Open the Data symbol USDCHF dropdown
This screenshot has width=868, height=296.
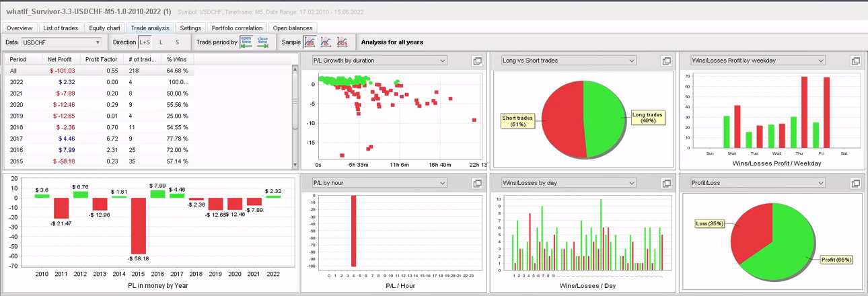61,42
